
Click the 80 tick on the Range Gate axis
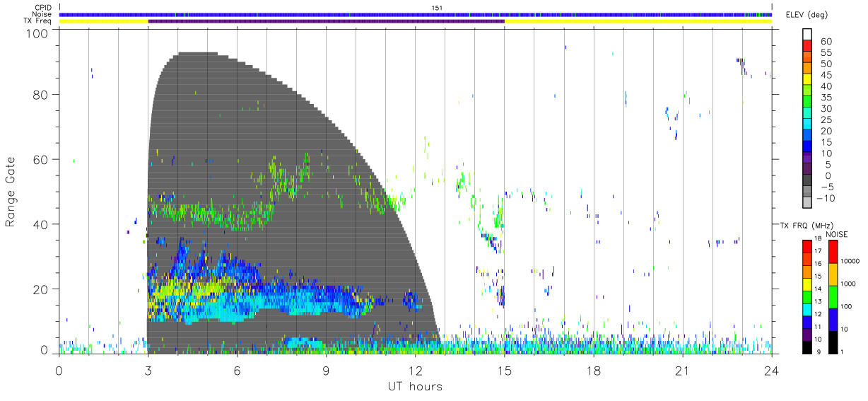click(42, 95)
